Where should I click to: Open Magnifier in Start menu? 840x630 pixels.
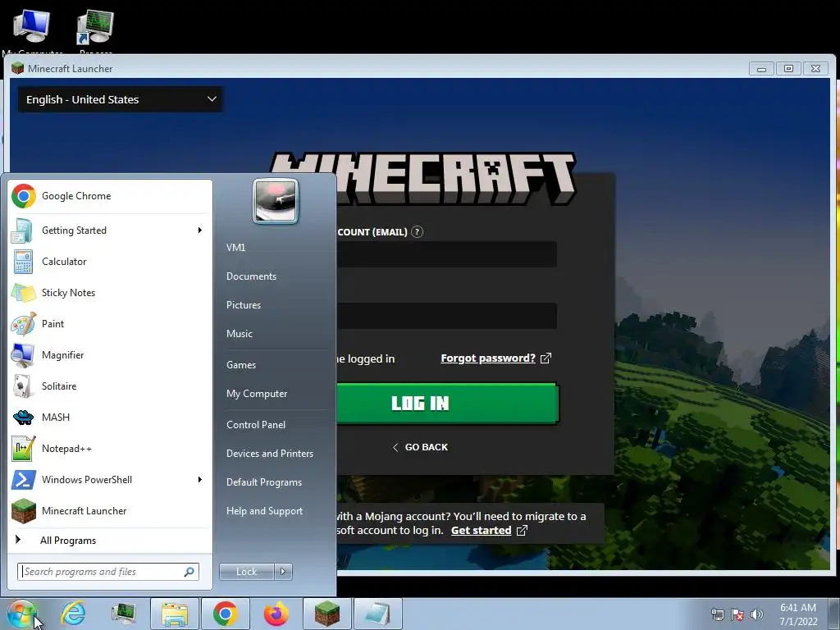pyautogui.click(x=110, y=354)
